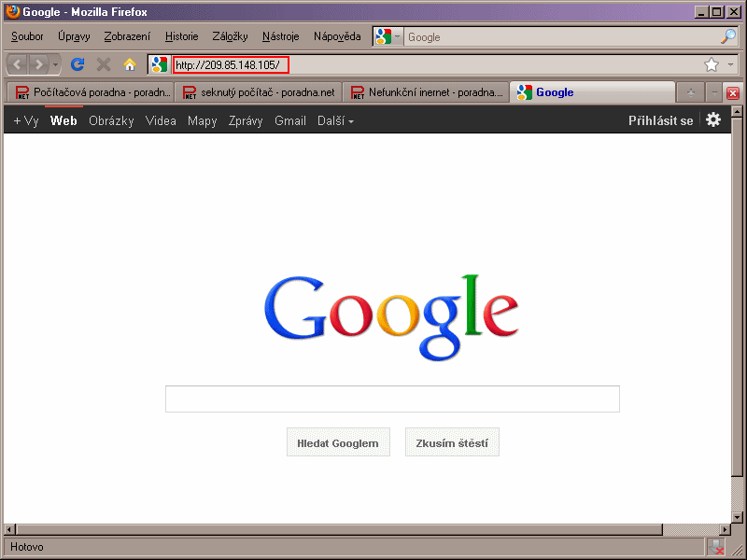The width and height of the screenshot is (747, 560).
Task: Open the address bar history dropdown arrow
Action: pyautogui.click(x=731, y=64)
